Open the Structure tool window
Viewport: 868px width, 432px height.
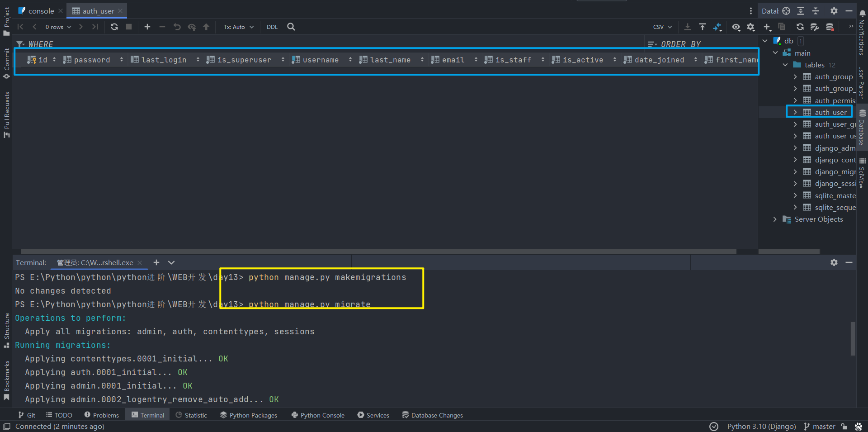[6, 330]
